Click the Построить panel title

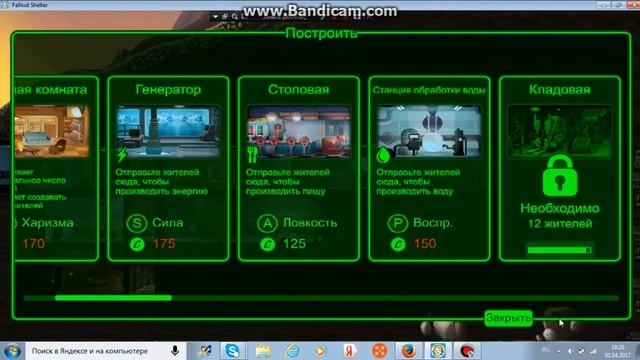click(x=321, y=33)
